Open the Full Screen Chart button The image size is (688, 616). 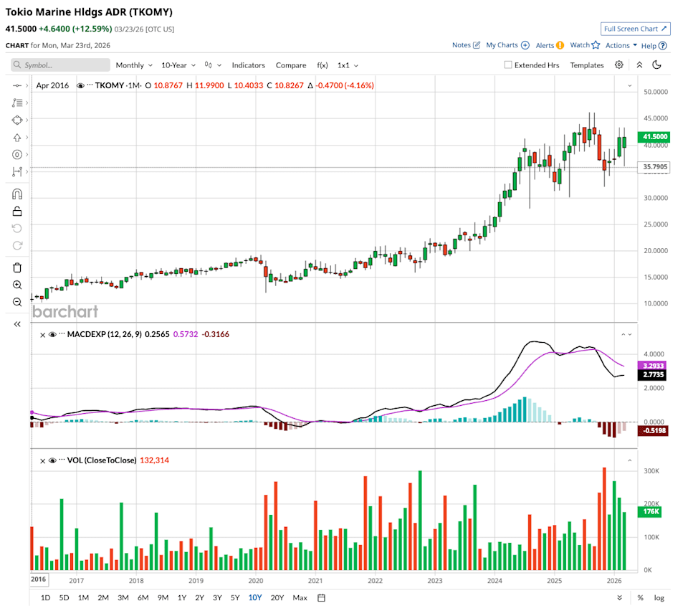[x=635, y=29]
